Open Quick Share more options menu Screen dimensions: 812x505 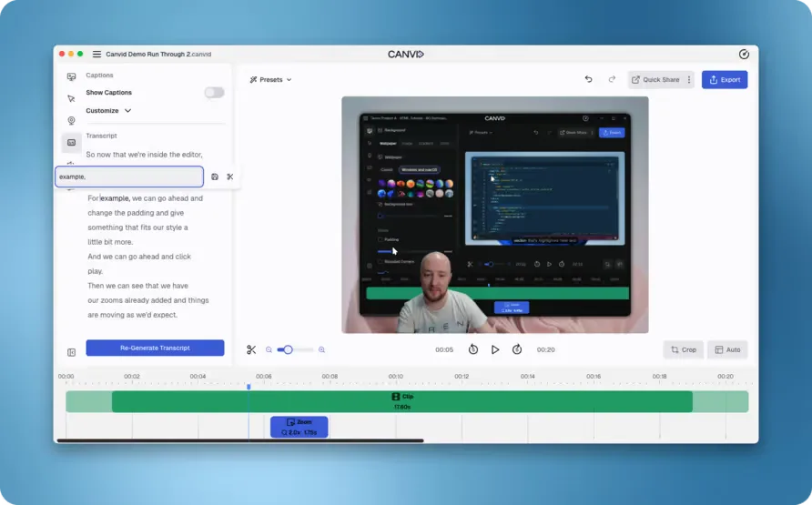pos(689,80)
